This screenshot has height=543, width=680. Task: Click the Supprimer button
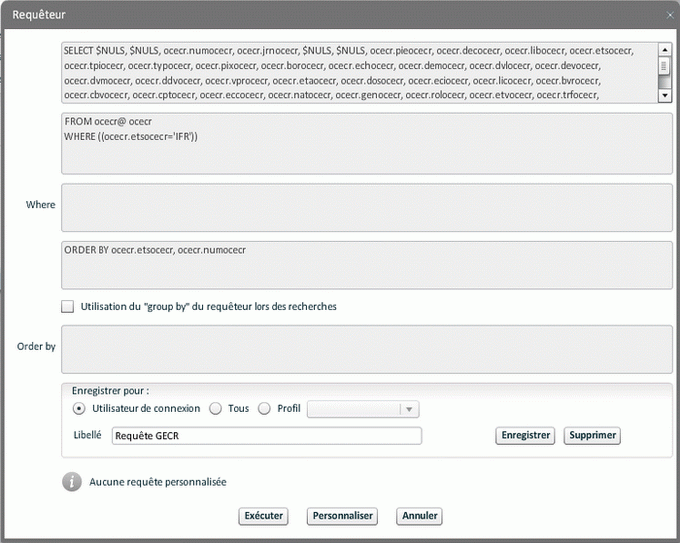(x=592, y=436)
